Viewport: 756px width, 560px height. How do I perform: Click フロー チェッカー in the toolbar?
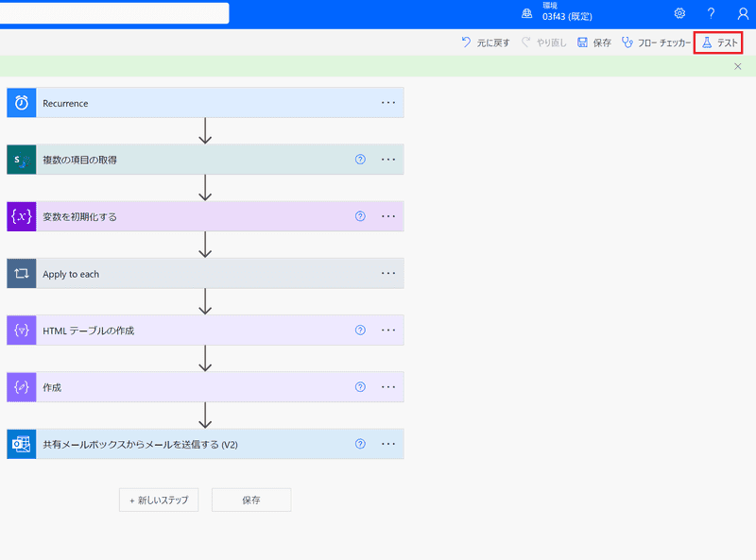[x=656, y=42]
